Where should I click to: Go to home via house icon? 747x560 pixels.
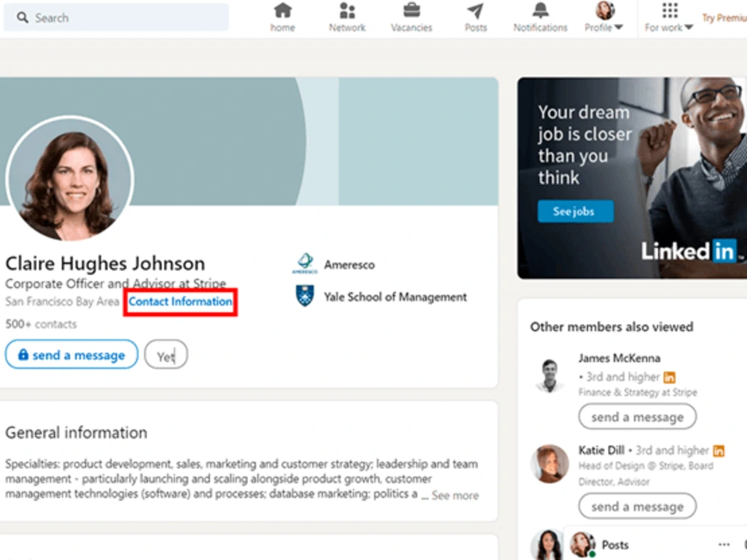[282, 10]
